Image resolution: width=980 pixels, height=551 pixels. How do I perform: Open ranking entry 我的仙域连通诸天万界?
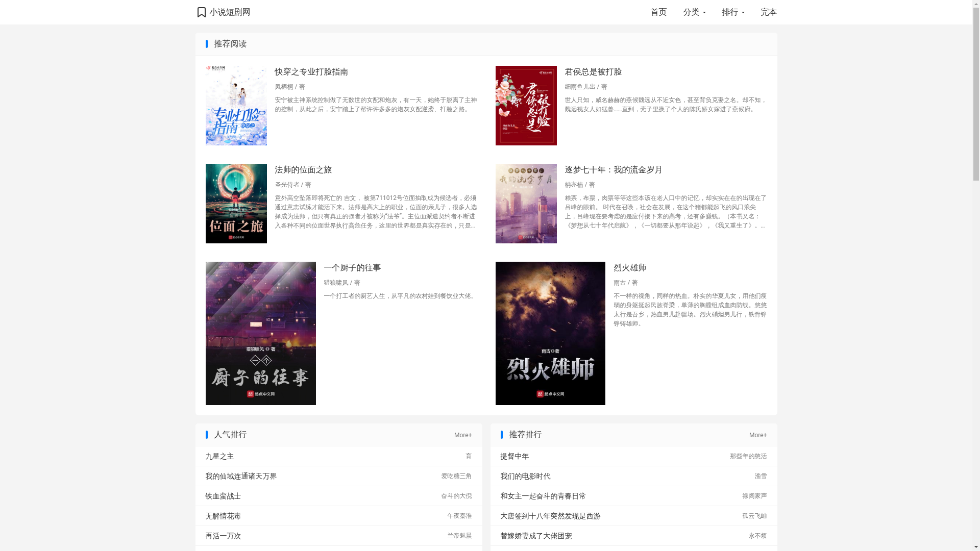241,477
